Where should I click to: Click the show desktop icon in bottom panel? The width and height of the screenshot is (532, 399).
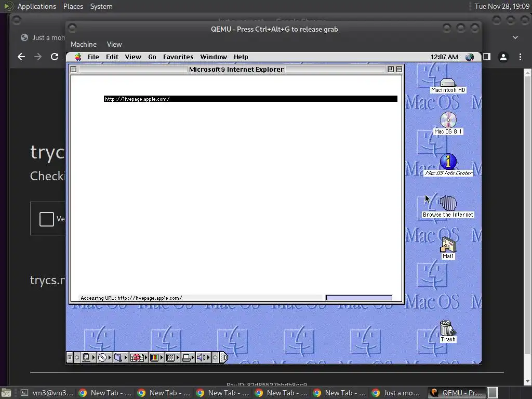coord(6,393)
